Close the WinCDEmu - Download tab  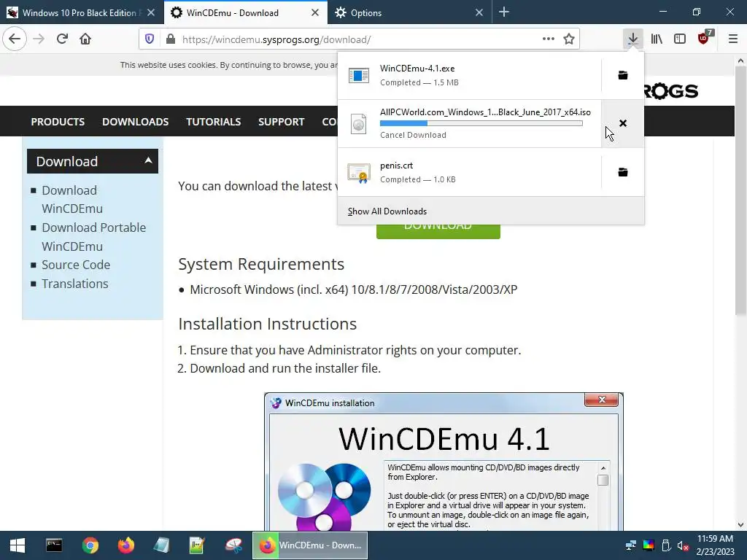click(x=315, y=13)
